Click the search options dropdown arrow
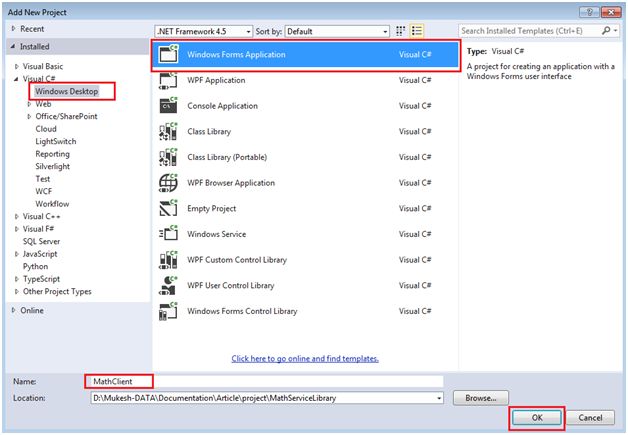 click(x=616, y=30)
